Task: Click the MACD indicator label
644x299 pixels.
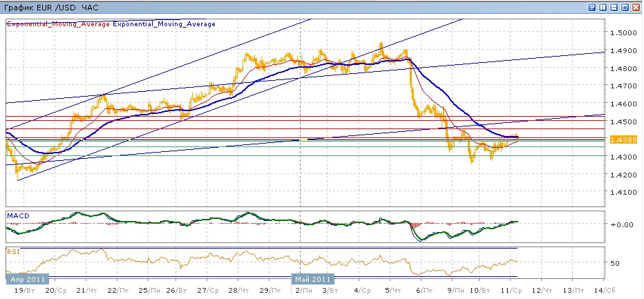Action: [x=18, y=215]
